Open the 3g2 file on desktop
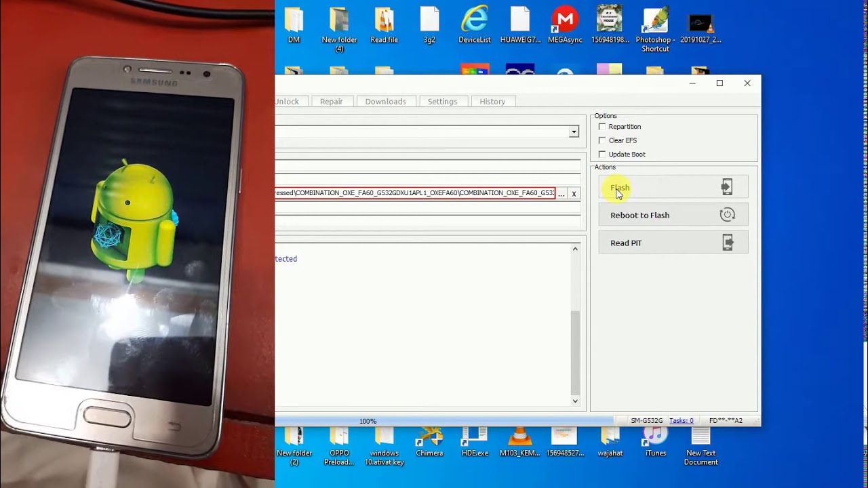 click(429, 25)
